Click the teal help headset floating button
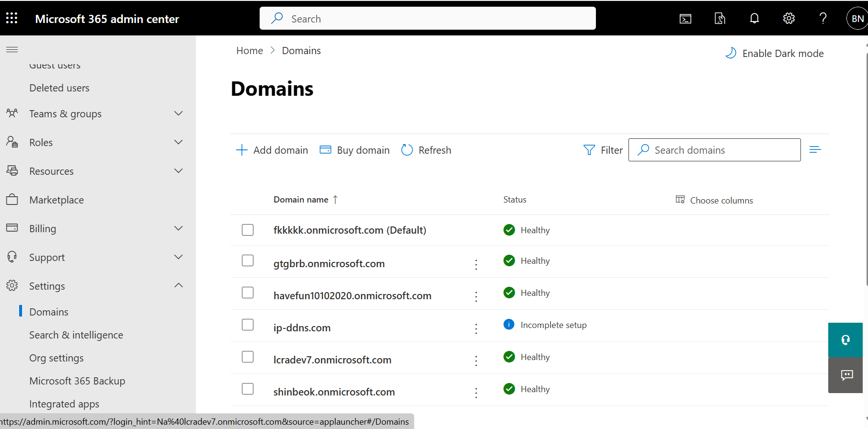The image size is (868, 429). click(845, 340)
